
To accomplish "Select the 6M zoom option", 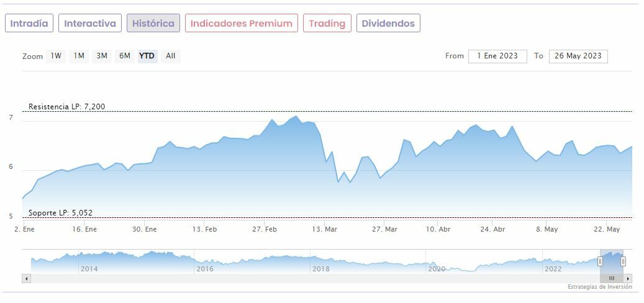I will click(x=125, y=56).
